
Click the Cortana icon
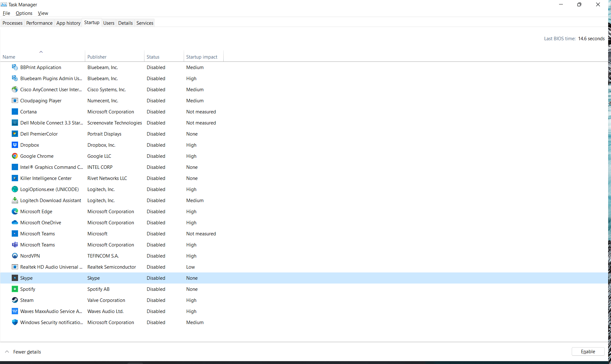click(x=15, y=112)
